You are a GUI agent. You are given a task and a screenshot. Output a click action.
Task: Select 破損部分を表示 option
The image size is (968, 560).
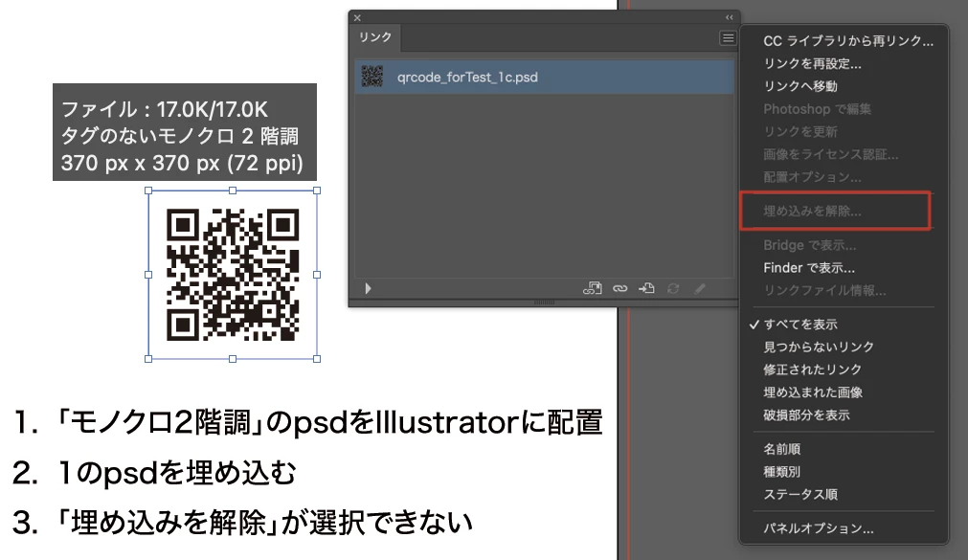(806, 414)
